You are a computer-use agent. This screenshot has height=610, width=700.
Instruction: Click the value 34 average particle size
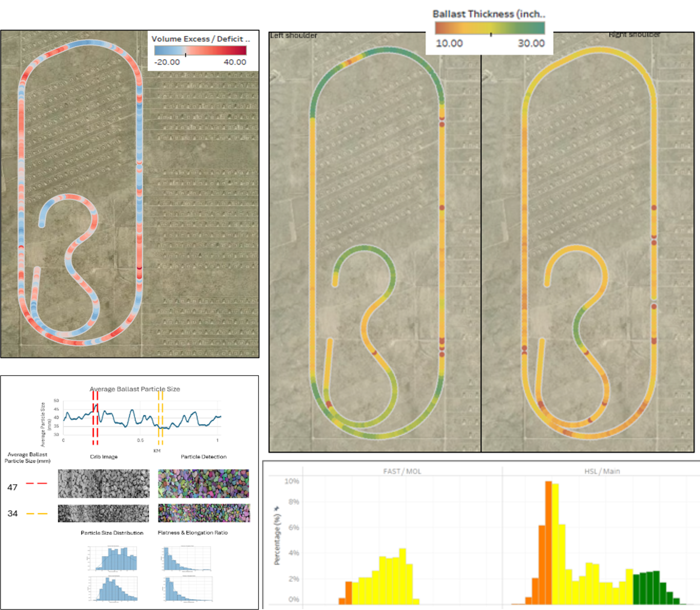tap(12, 513)
